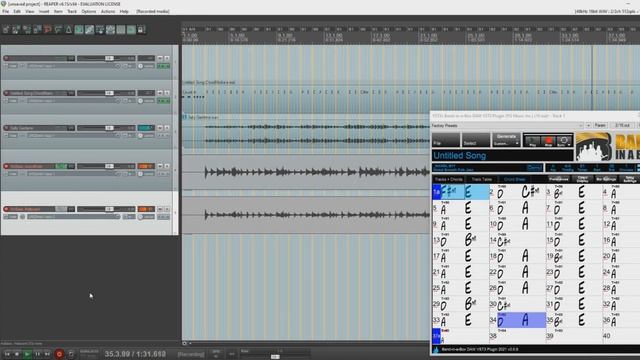Open input selector on first track
The height and width of the screenshot is (360, 640).
click(72, 66)
